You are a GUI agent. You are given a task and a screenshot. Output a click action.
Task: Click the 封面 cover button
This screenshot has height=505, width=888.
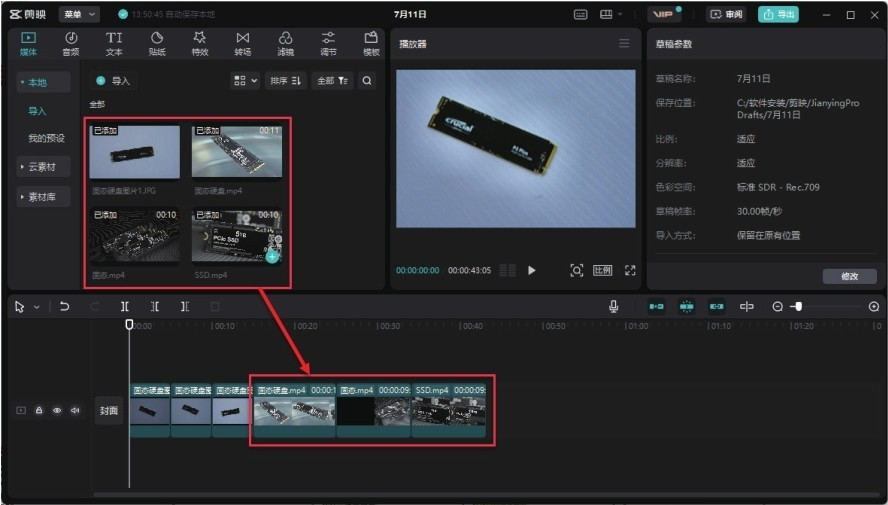(x=109, y=410)
